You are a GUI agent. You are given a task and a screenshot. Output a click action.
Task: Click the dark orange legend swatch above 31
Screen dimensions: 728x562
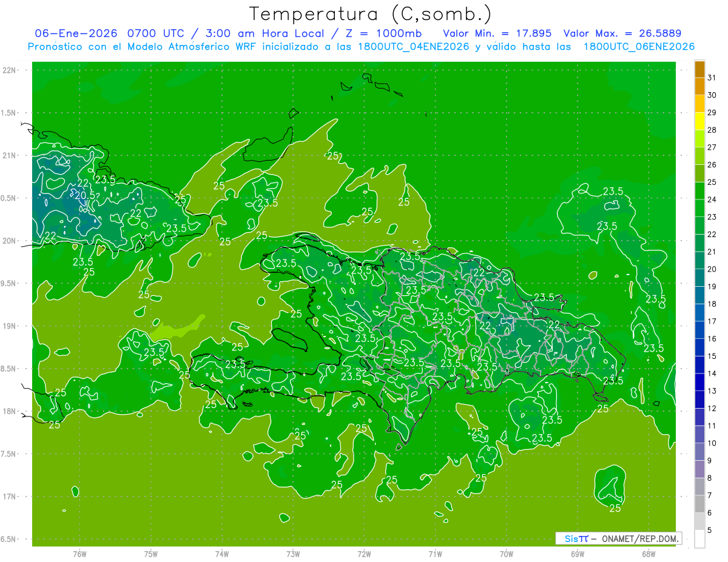point(699,69)
